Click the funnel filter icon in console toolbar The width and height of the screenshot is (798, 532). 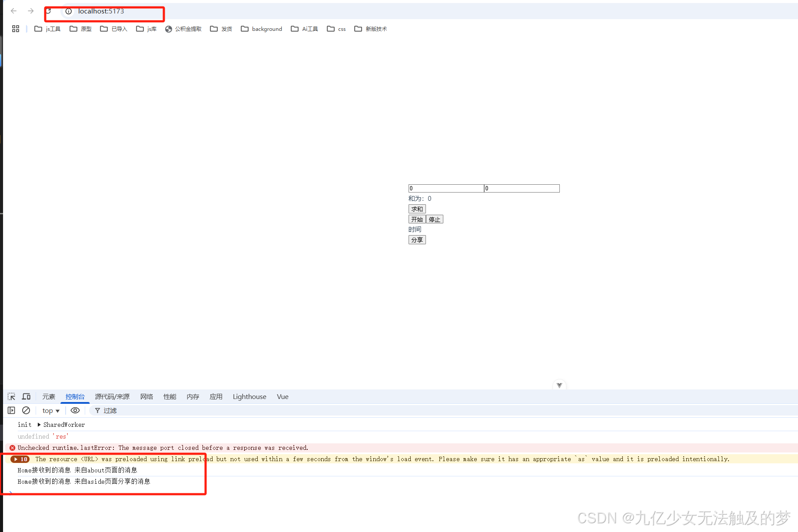(x=97, y=410)
